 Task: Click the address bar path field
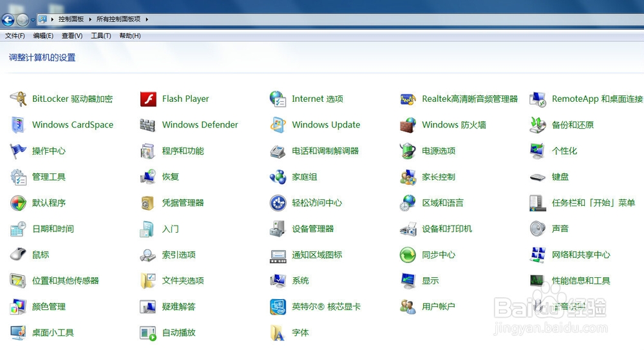click(340, 19)
